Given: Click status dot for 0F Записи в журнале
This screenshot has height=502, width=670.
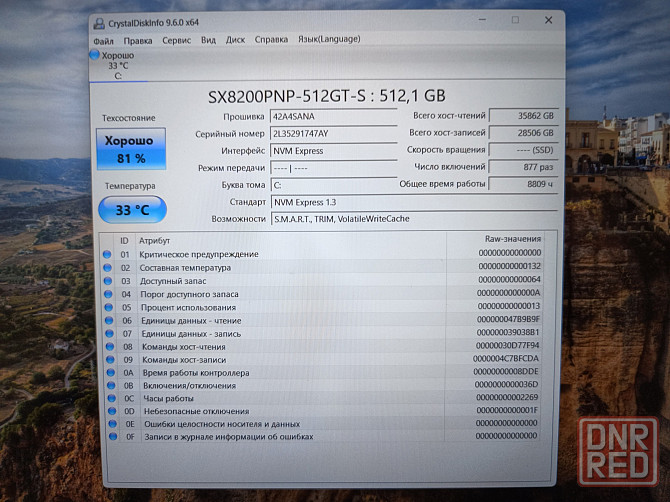Looking at the screenshot, I should [113, 437].
